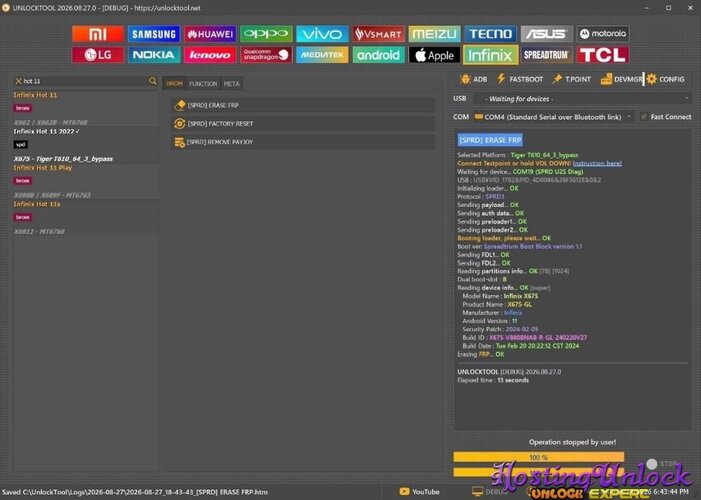
Task: Choose the TCL brand tile
Action: (x=603, y=55)
